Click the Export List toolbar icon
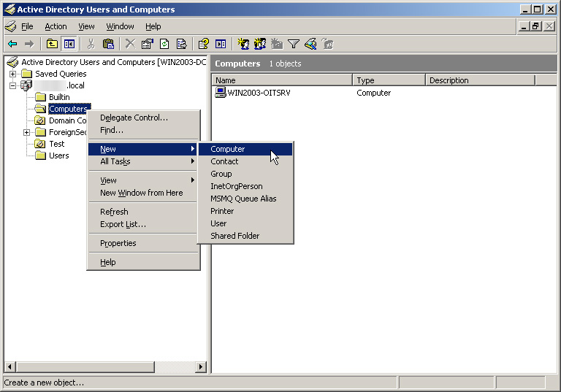 (181, 44)
